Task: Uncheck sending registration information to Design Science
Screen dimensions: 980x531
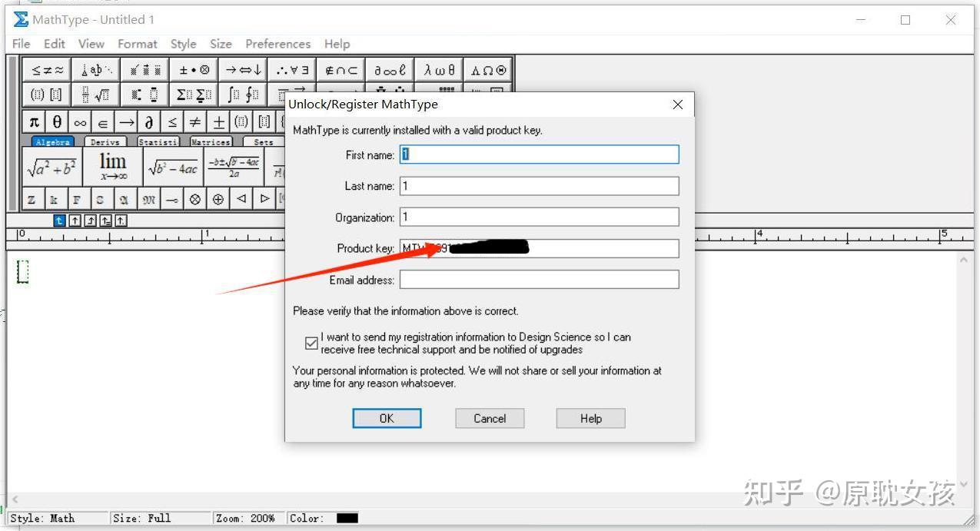Action: point(311,343)
